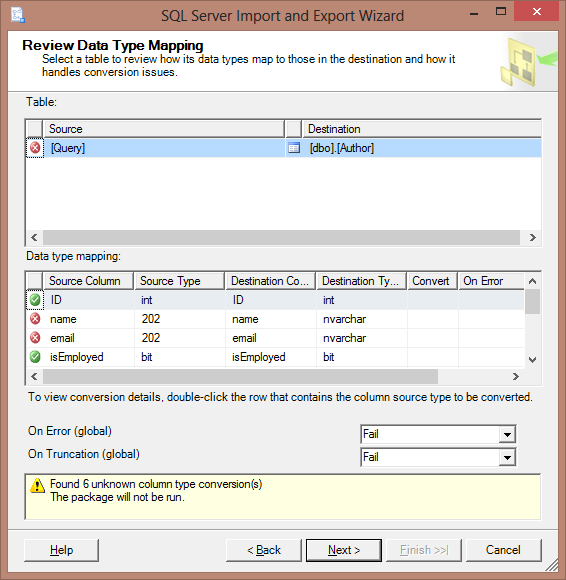Click down arrow of data mapping scrollbar
The height and width of the screenshot is (580, 566).
[x=532, y=359]
